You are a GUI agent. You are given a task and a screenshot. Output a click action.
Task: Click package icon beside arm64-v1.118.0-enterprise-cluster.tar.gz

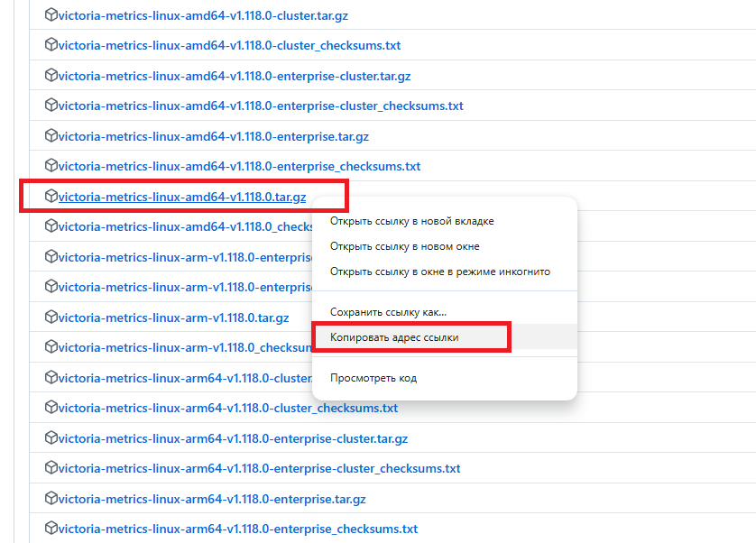(51, 438)
